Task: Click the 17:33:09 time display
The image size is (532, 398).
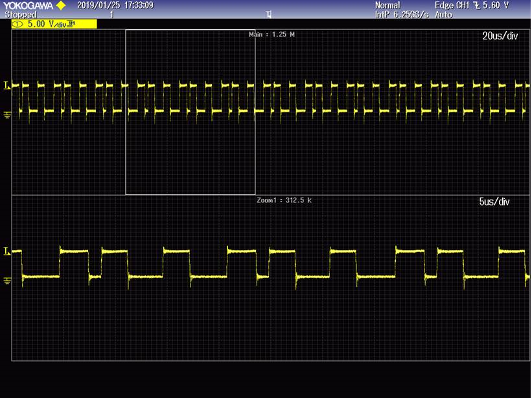Action: [x=139, y=5]
